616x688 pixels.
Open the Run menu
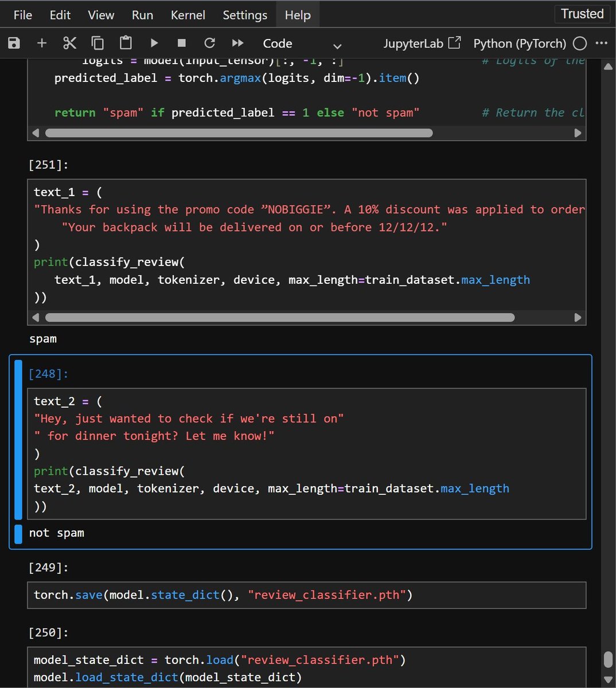pos(142,15)
